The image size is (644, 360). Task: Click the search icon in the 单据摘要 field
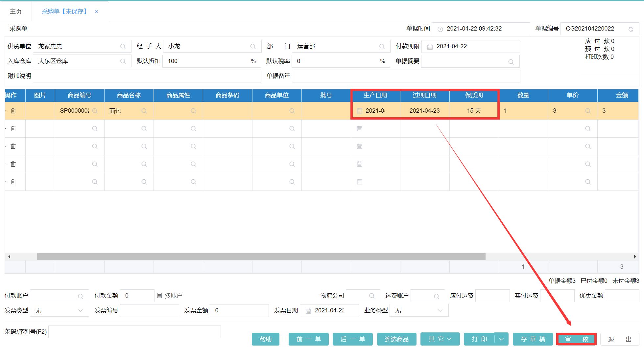click(511, 62)
